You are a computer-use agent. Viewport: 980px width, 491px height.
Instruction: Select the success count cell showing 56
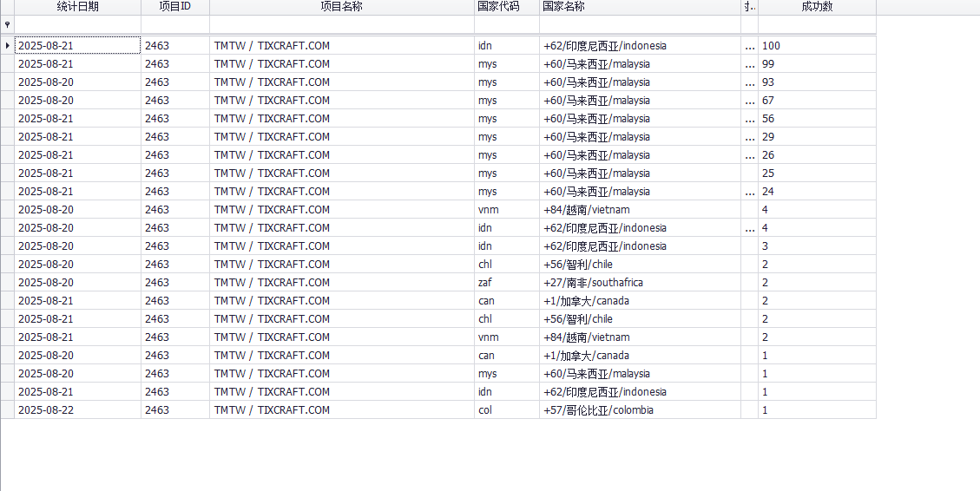tap(817, 118)
